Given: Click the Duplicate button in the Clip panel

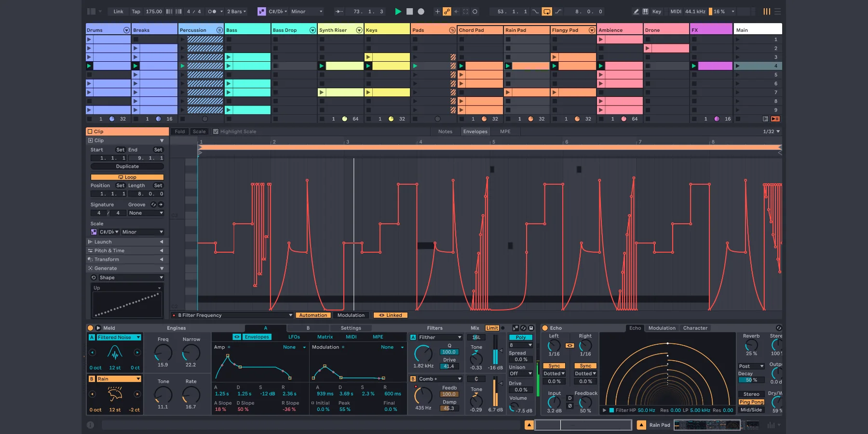Looking at the screenshot, I should [x=127, y=166].
